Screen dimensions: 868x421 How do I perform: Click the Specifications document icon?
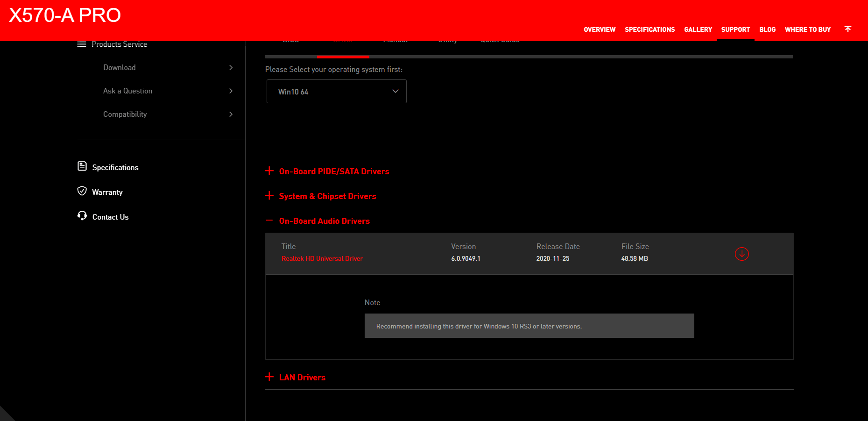tap(82, 166)
